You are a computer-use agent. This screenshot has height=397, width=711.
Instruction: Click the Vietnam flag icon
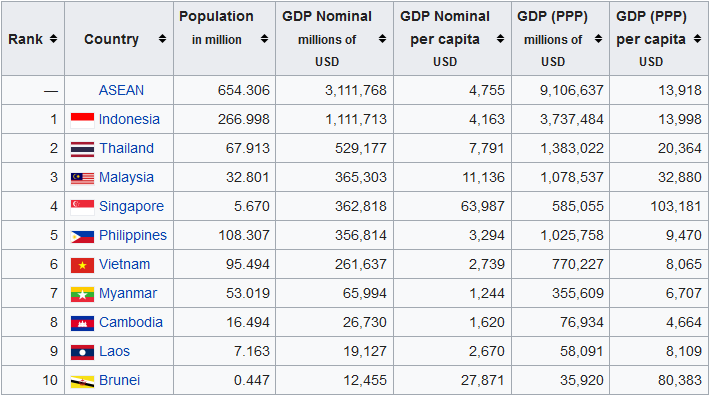pos(83,265)
